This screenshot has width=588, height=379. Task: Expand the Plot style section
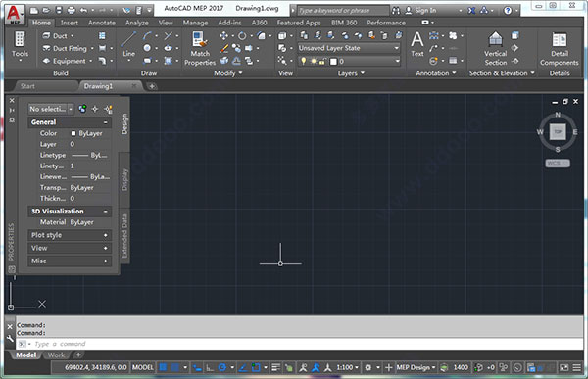[106, 235]
